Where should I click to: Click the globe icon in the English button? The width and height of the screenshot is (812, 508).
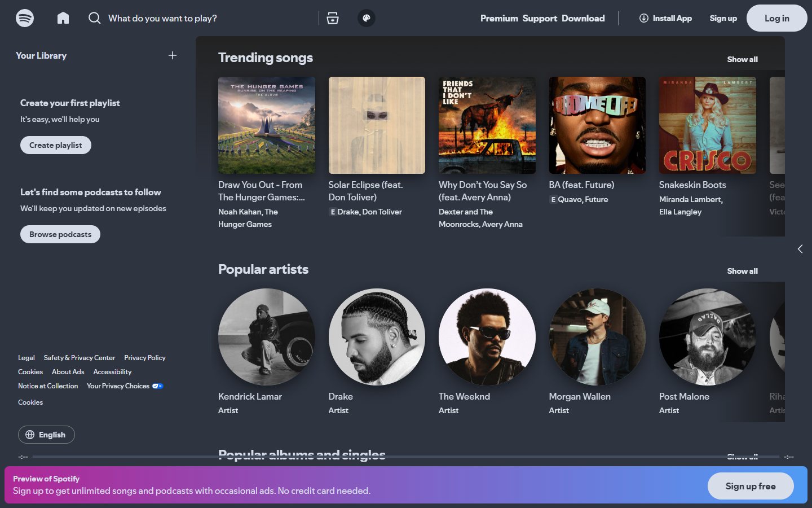[x=30, y=435]
